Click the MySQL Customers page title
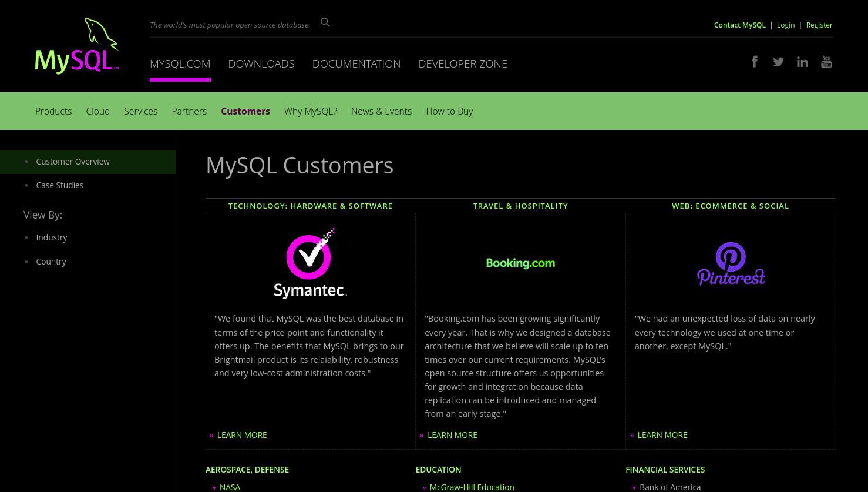 300,165
